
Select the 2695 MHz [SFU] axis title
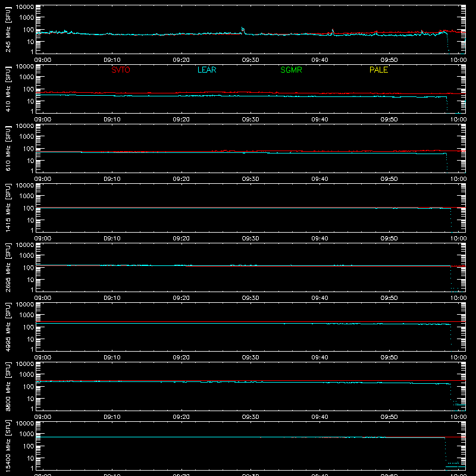click(8, 267)
